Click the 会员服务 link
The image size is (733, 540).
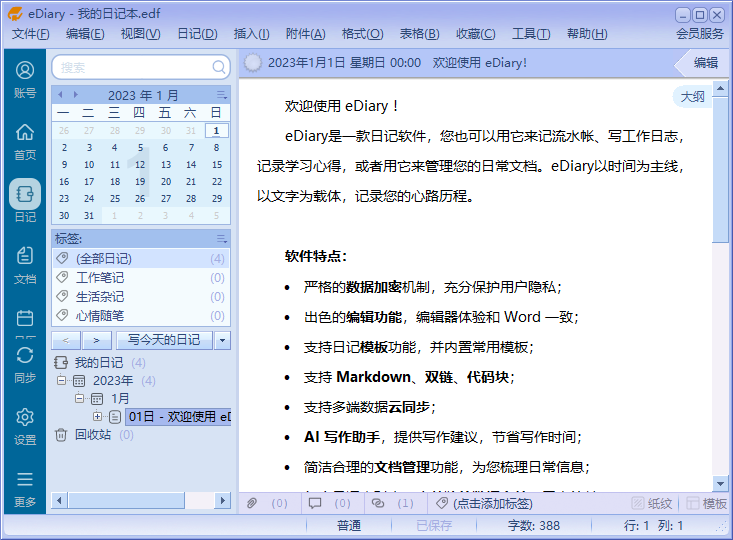[700, 34]
